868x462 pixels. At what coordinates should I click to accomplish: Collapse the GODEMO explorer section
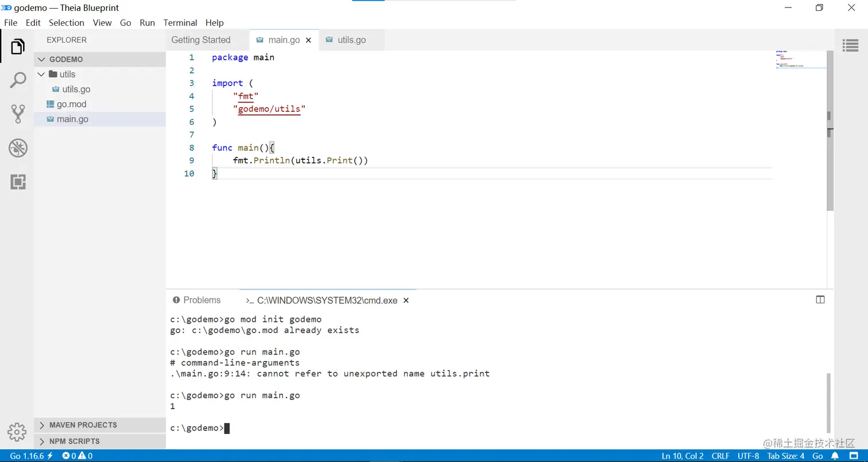[x=41, y=59]
